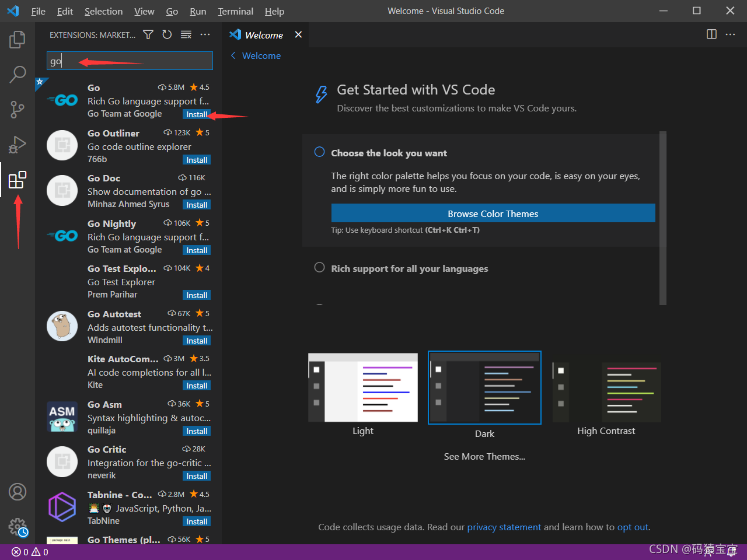Click the Go Autotest gopher icon
Screen dimensions: 747x560
(x=62, y=326)
